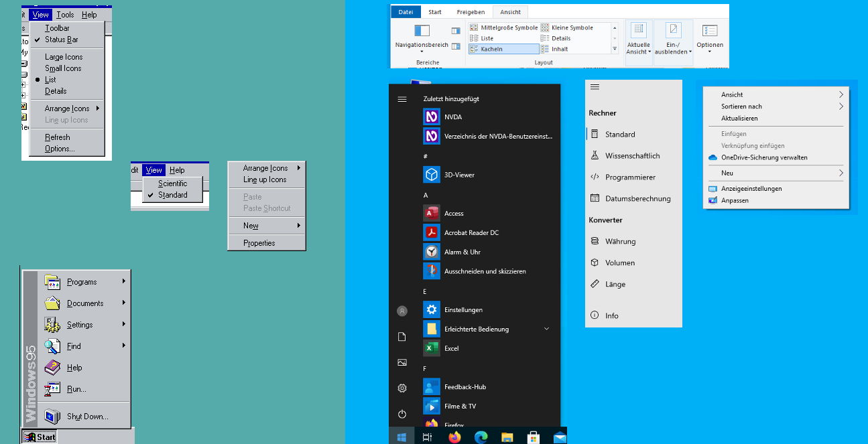Click the Shut Down icon in Windows 95 Start menu
Viewport: 868px width, 444px height.
click(52, 416)
